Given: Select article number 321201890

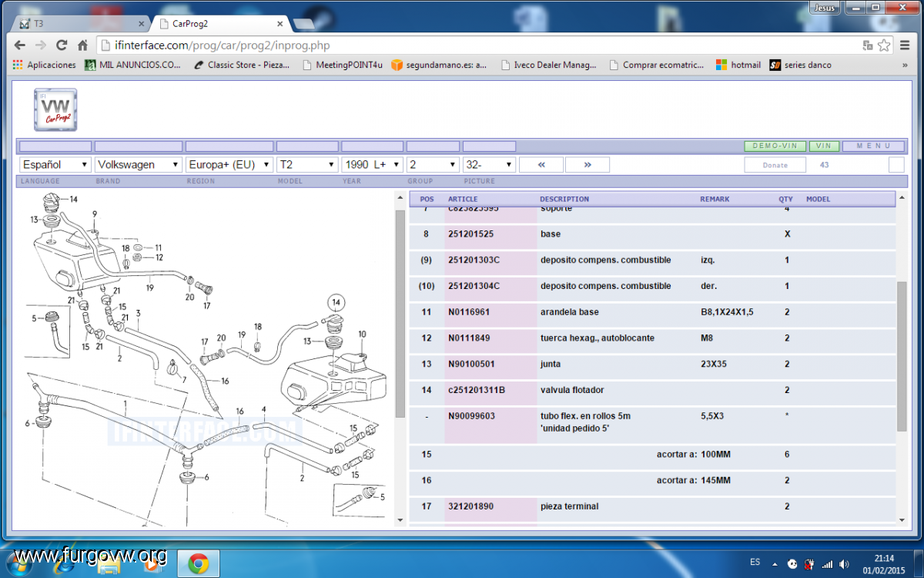Looking at the screenshot, I should pyautogui.click(x=471, y=506).
